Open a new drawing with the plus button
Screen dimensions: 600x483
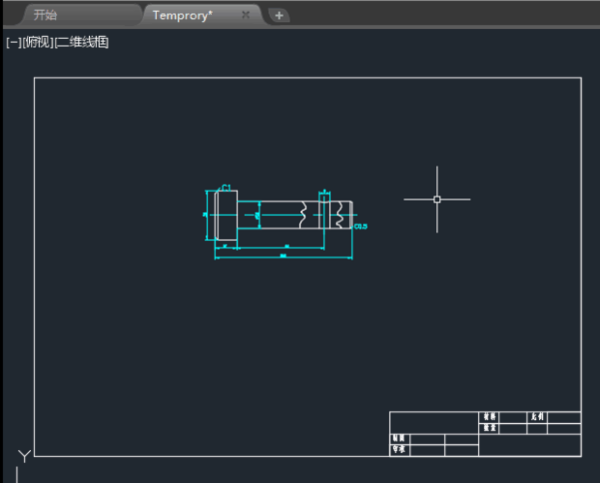279,15
